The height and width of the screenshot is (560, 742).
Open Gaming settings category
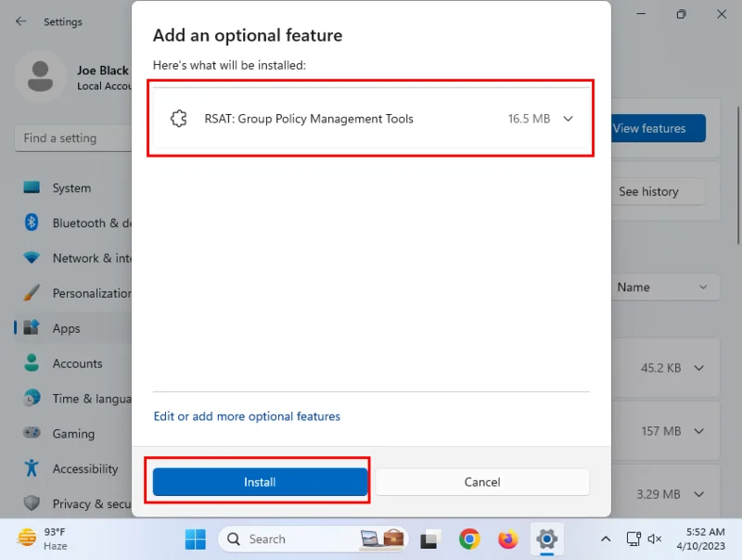pyautogui.click(x=73, y=433)
